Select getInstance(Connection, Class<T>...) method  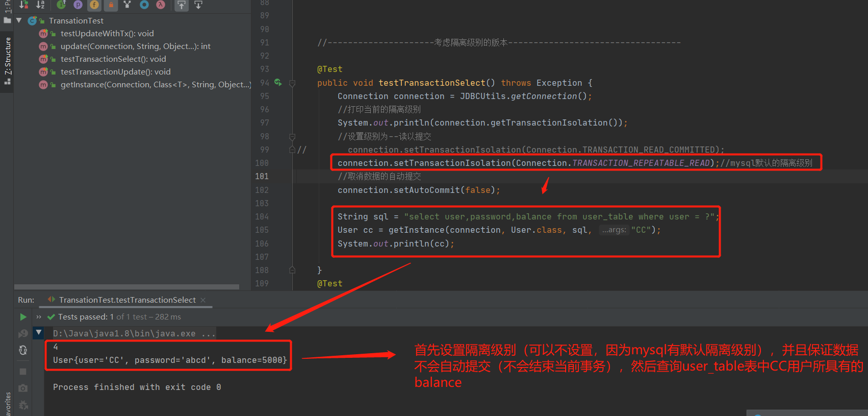point(156,84)
